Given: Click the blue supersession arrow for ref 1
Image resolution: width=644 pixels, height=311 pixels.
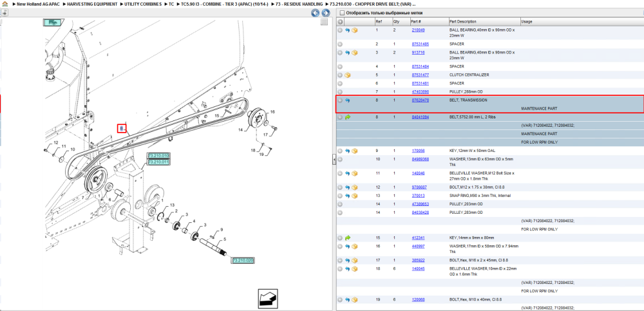Looking at the screenshot, I should [347, 30].
